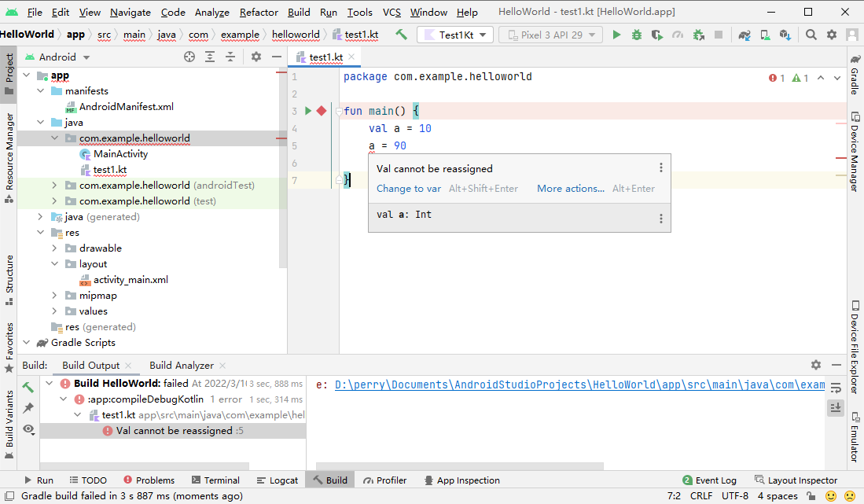Collapse the :app:compileDebugKotlin build node
864x504 pixels.
(x=64, y=399)
